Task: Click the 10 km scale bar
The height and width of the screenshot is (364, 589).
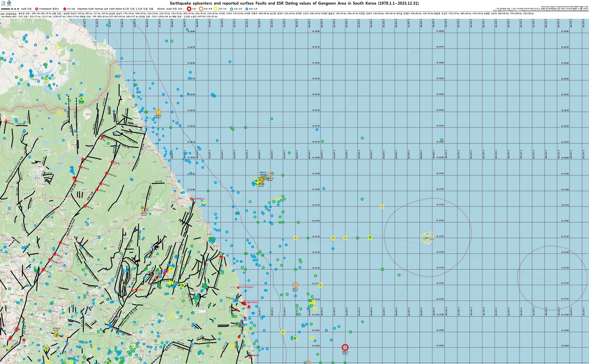Action: [x=199, y=311]
